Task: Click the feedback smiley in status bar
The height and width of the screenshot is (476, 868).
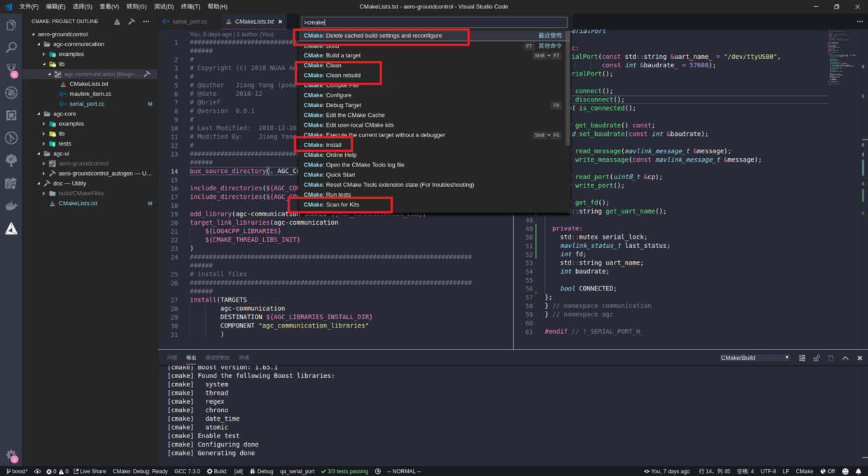Action: (845, 471)
